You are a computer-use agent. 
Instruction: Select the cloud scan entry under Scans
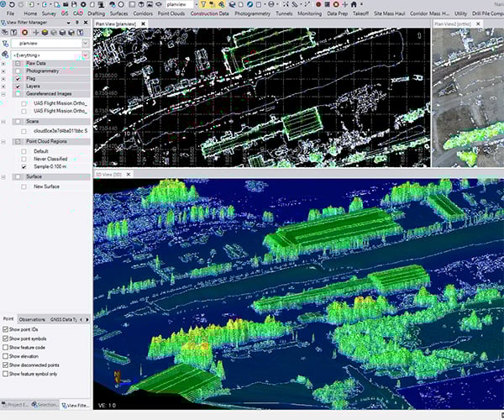point(60,131)
